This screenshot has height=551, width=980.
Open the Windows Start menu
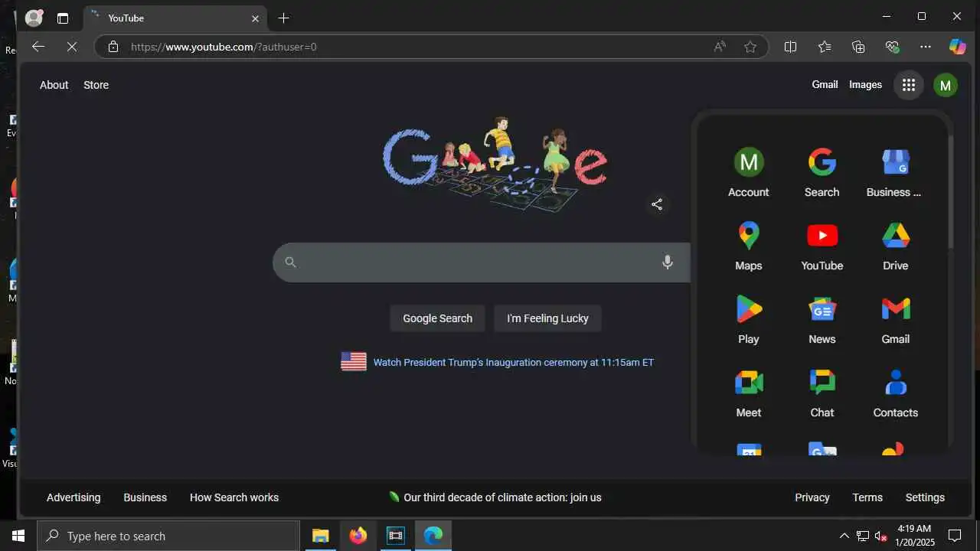coord(18,536)
